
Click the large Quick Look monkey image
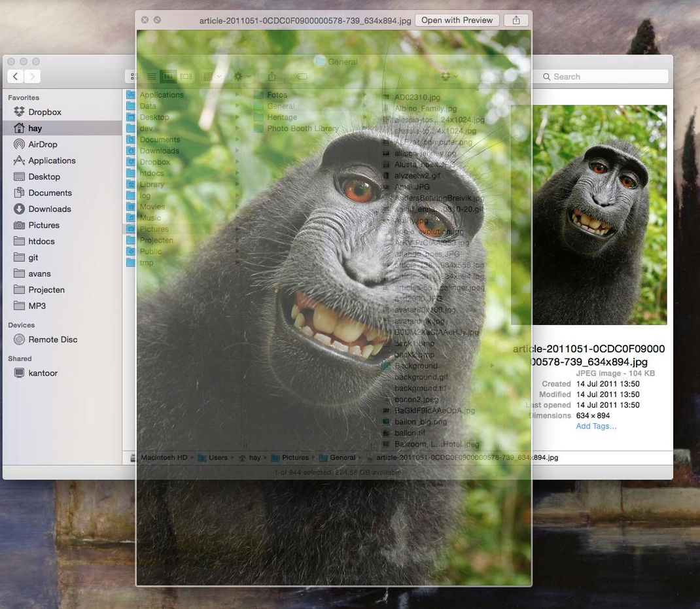[334, 307]
